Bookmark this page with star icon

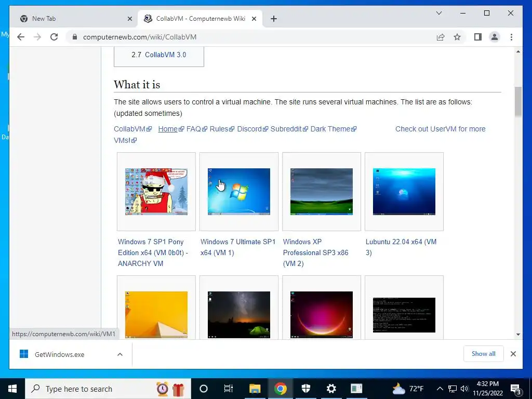(x=457, y=37)
